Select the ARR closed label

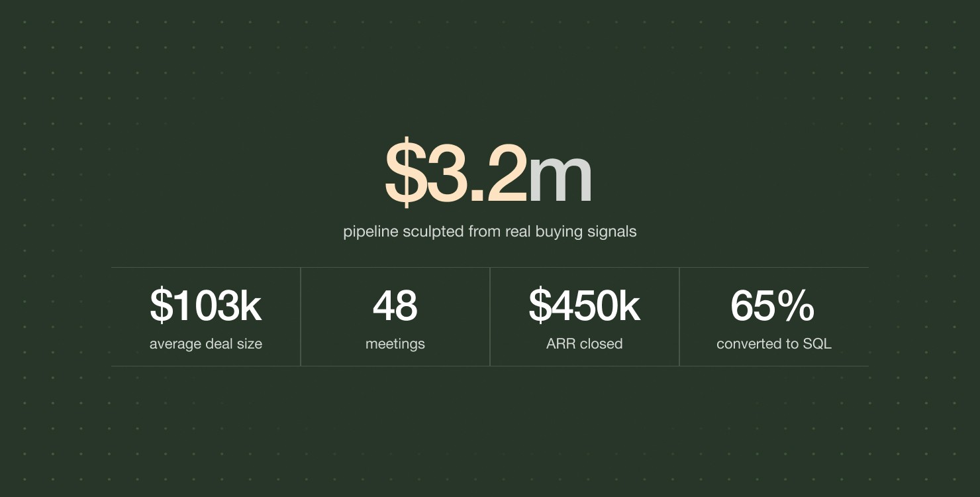(585, 344)
